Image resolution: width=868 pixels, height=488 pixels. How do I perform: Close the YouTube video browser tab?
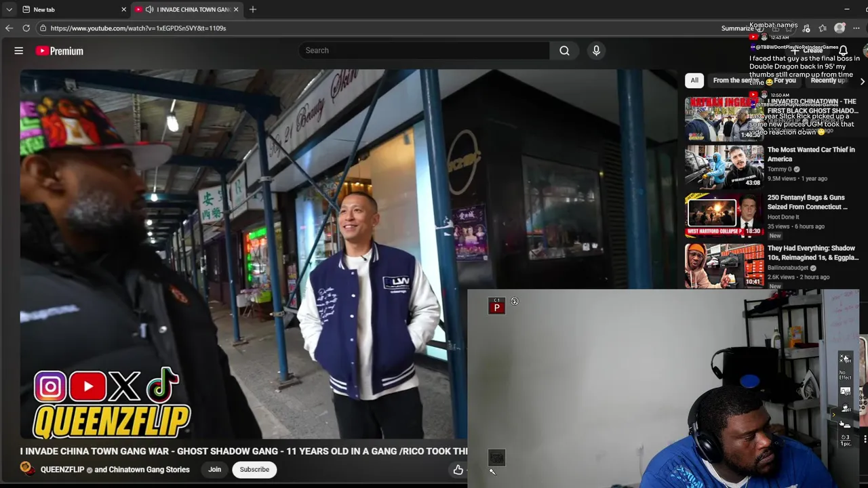coord(236,9)
